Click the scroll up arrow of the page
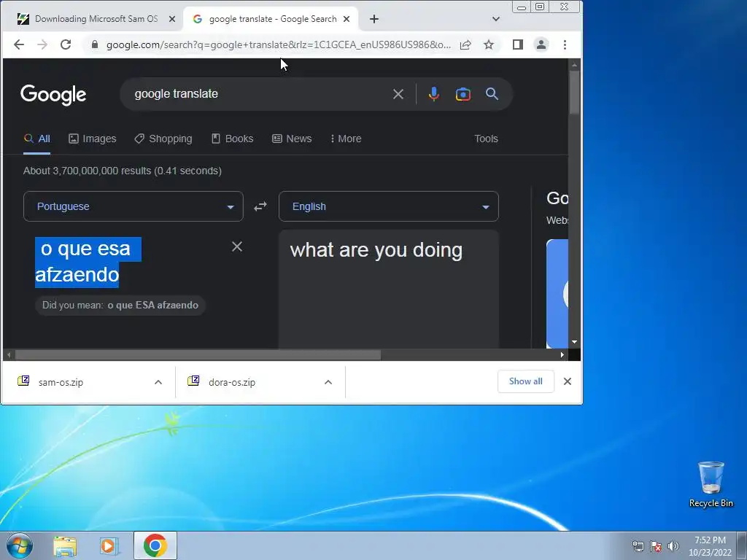 574,65
